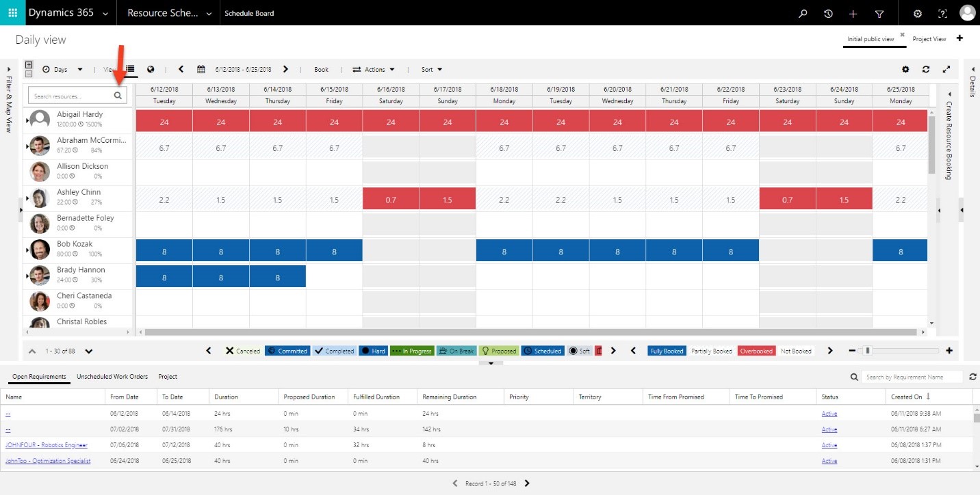980x495 pixels.
Task: Select the Project View board tab
Action: pos(929,38)
